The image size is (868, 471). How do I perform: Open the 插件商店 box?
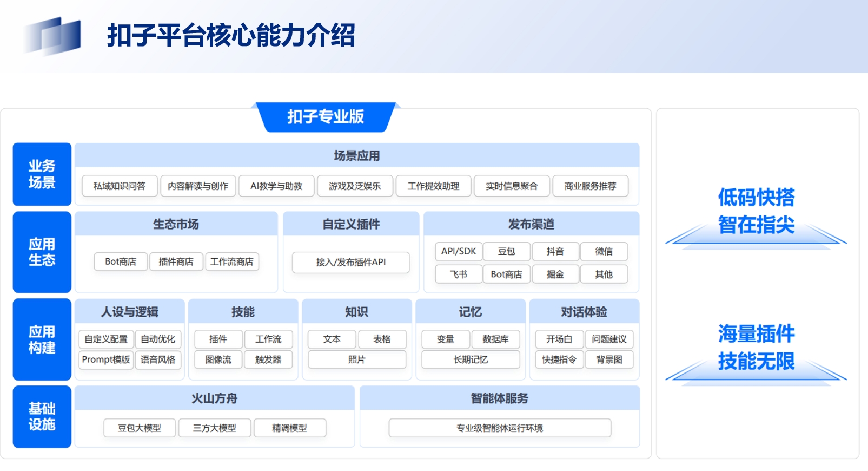pos(176,261)
